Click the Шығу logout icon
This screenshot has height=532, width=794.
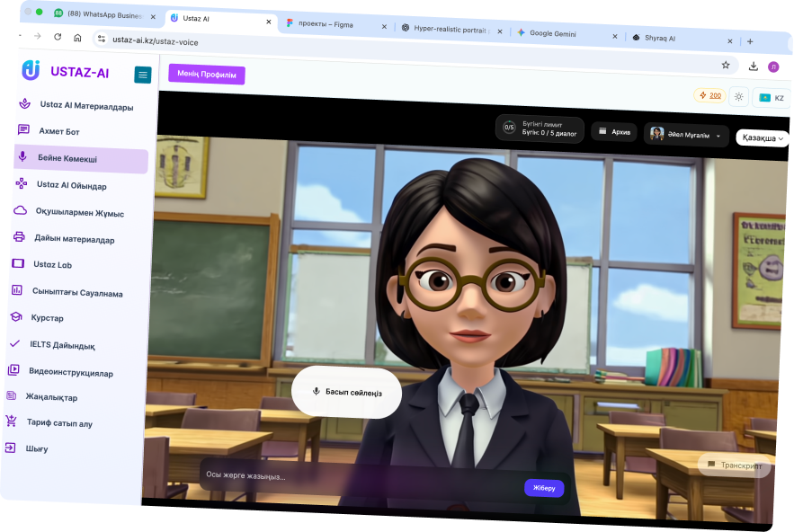(x=10, y=447)
